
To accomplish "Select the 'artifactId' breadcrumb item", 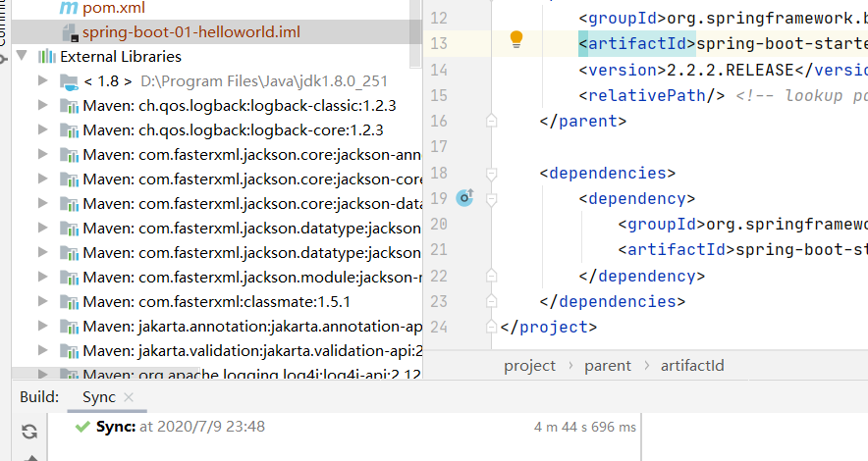I will coord(692,366).
